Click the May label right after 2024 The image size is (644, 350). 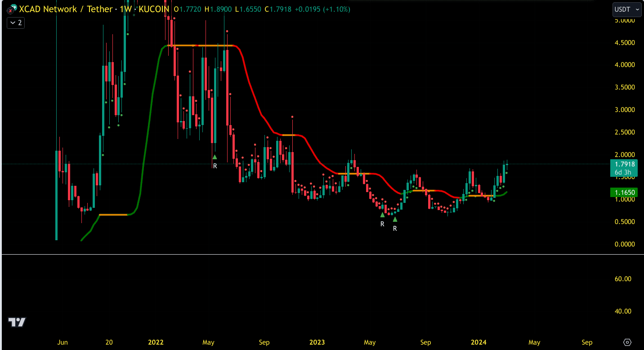point(534,342)
